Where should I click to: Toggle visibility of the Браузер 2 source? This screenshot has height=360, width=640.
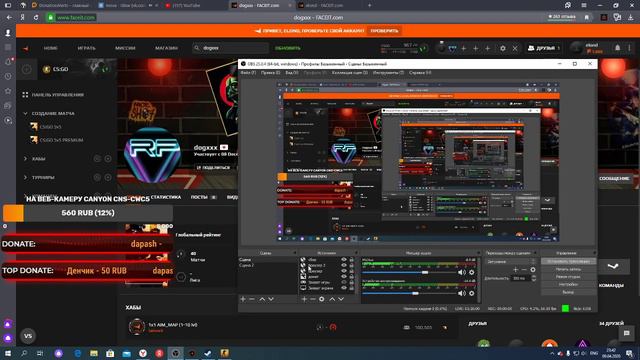(x=344, y=265)
